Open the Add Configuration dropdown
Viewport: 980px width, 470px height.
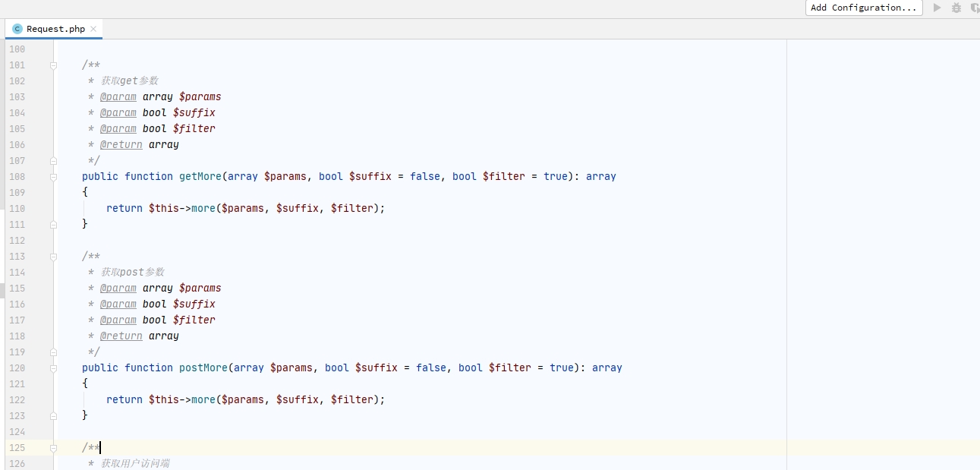[863, 8]
